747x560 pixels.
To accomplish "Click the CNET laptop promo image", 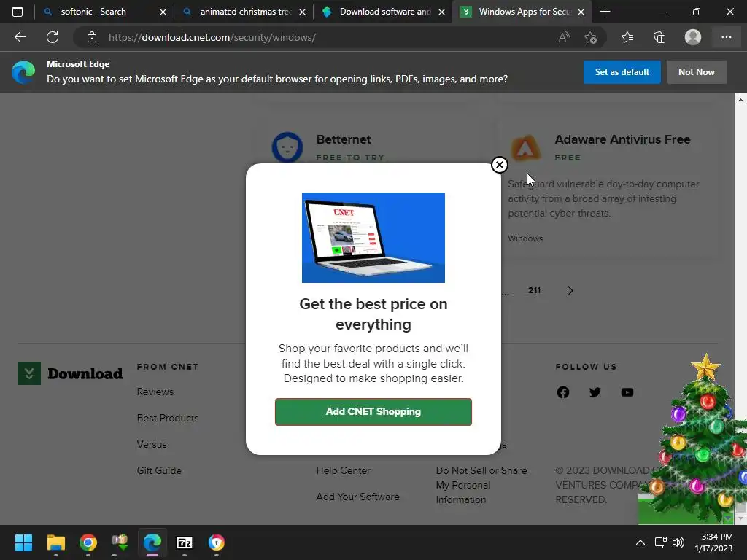I will coord(373,237).
